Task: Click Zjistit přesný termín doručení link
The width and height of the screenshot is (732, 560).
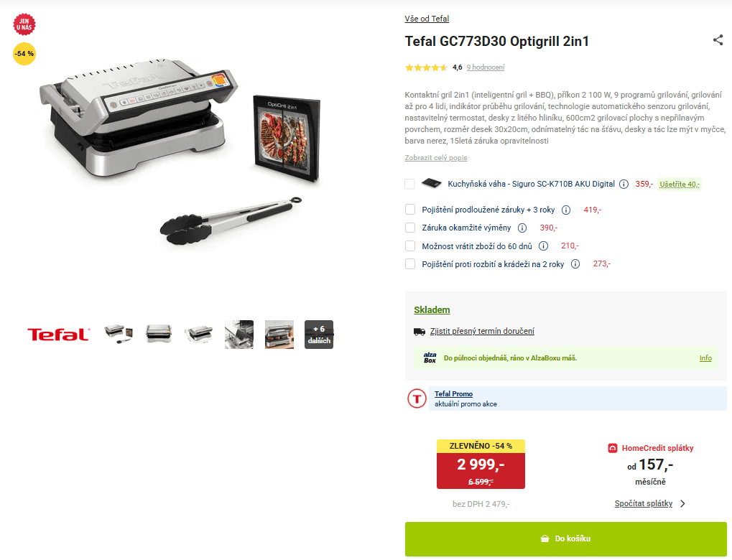Action: (x=482, y=331)
